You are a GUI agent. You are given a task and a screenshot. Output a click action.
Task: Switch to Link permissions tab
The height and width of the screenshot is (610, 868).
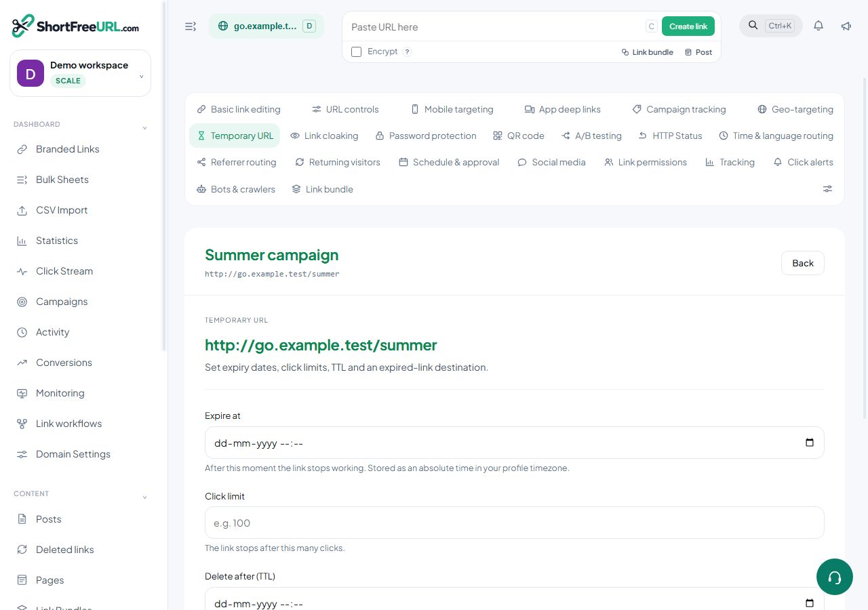click(x=646, y=162)
